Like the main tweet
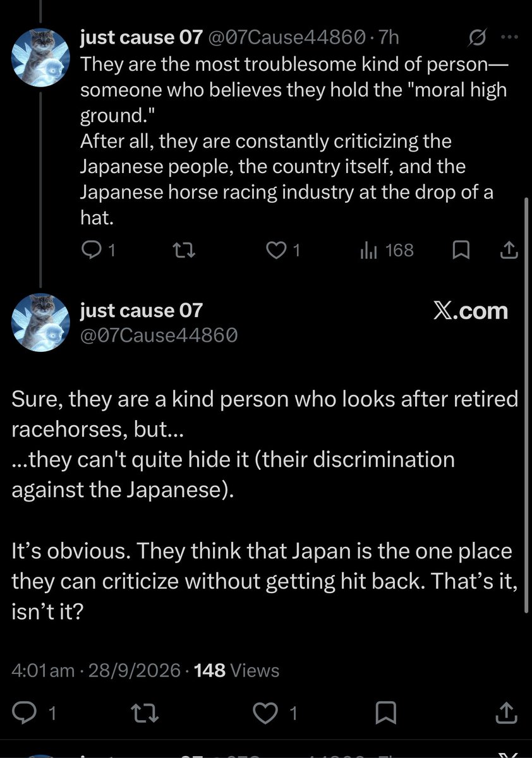 274,714
